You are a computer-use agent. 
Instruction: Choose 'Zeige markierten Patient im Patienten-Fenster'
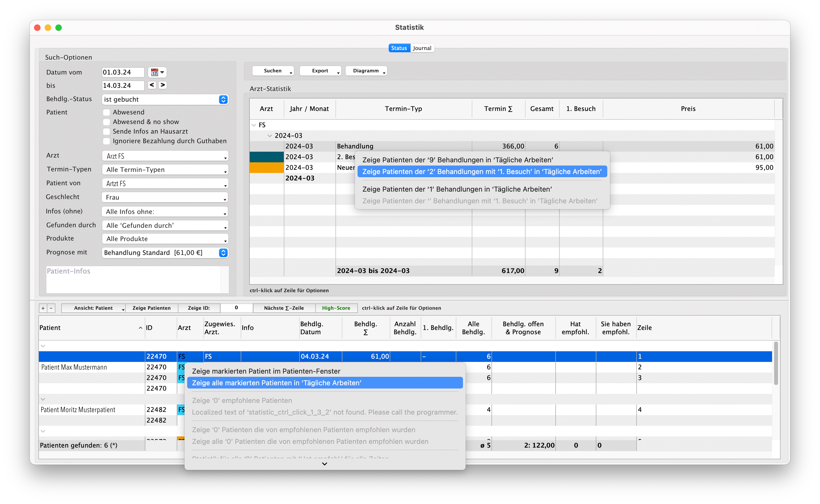(325, 371)
